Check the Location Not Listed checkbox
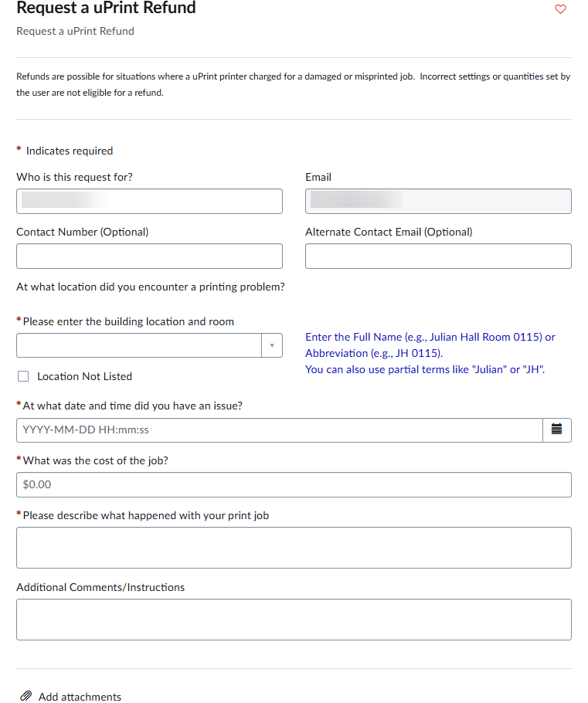This screenshot has height=703, width=588. [x=23, y=376]
